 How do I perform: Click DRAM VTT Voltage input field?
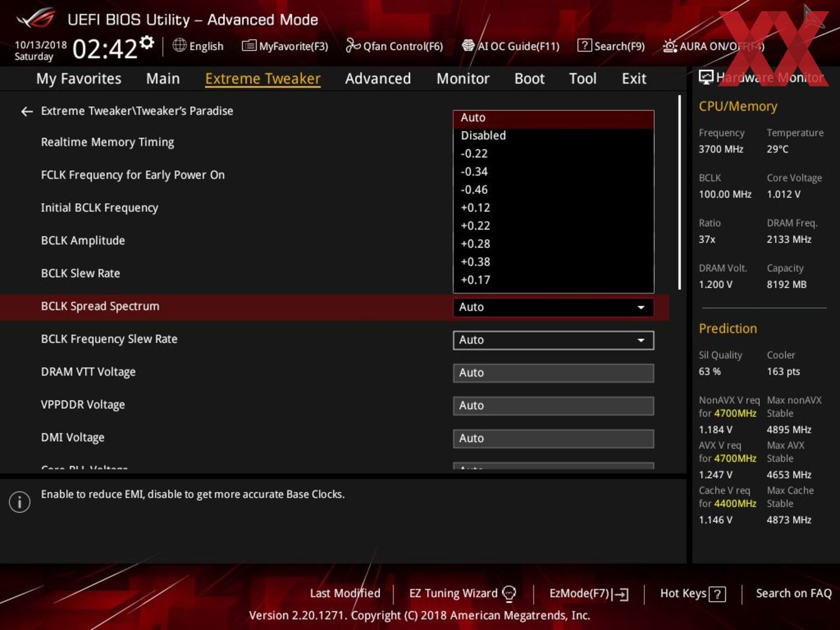pos(553,373)
